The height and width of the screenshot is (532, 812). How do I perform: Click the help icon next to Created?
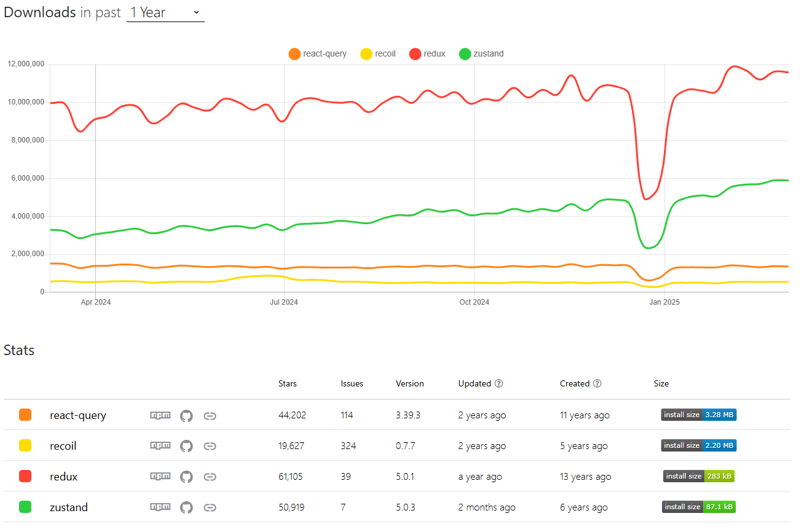(x=597, y=383)
